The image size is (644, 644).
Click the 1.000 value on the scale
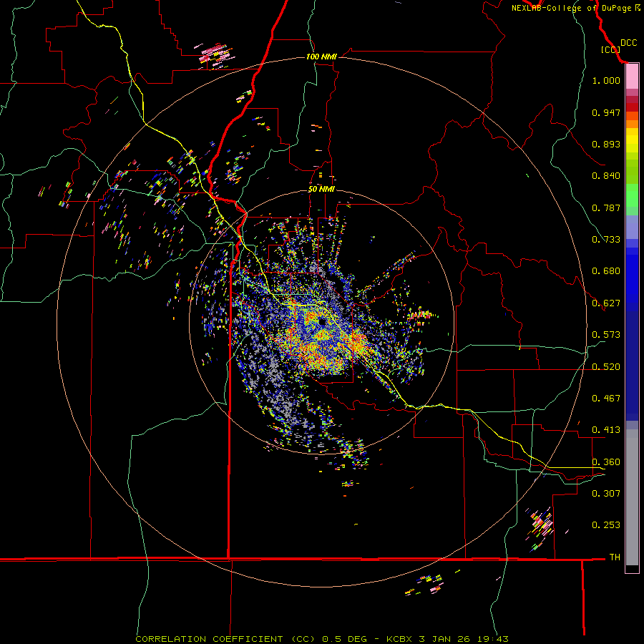pyautogui.click(x=606, y=80)
